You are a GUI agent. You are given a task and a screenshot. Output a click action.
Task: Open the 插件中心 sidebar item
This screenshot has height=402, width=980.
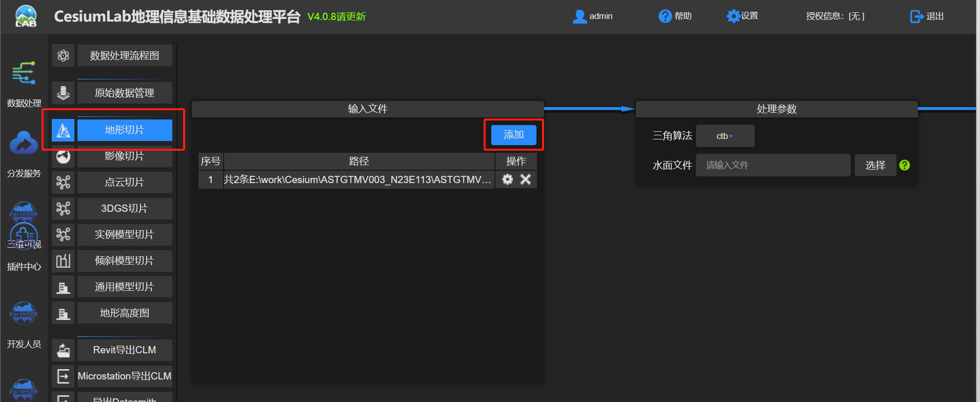(24, 267)
